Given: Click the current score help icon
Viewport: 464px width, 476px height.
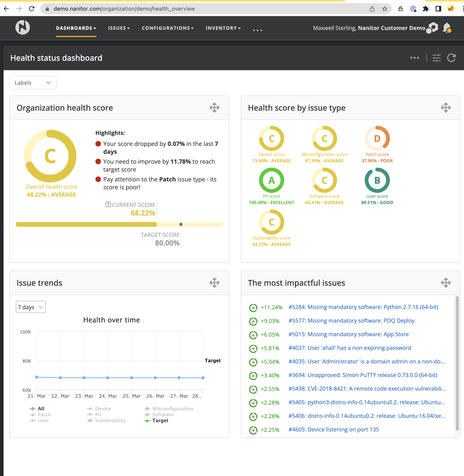Looking at the screenshot, I should click(x=108, y=204).
